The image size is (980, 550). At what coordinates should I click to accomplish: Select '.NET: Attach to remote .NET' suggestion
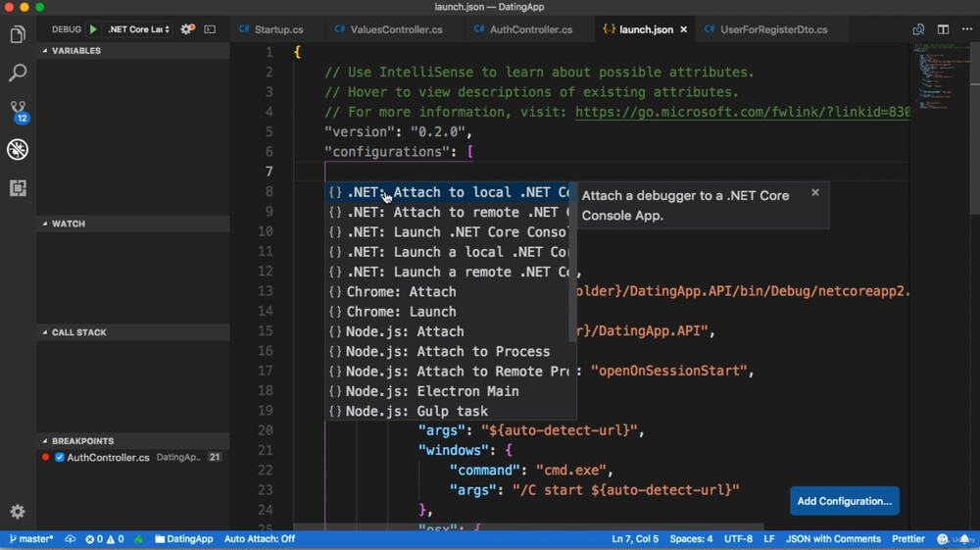pyautogui.click(x=449, y=213)
